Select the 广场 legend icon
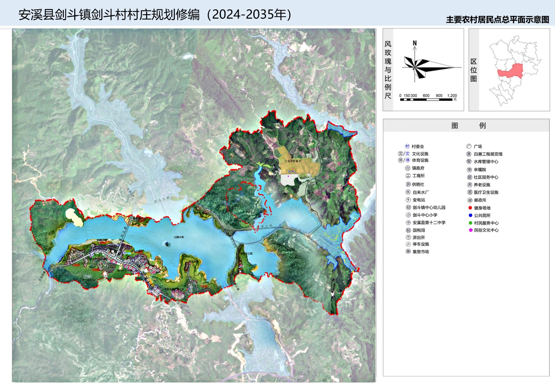 469,146
